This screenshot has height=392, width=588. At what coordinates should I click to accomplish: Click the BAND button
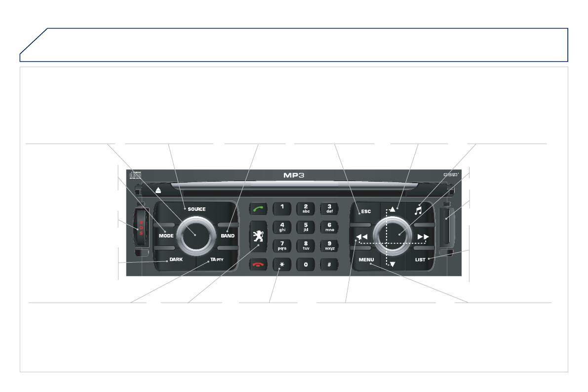(227, 236)
